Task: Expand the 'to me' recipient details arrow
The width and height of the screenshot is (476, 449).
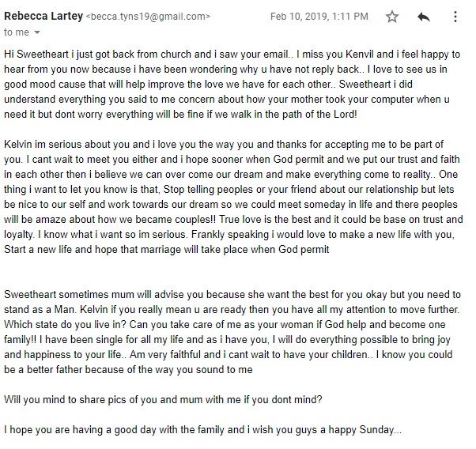Action: (x=37, y=32)
